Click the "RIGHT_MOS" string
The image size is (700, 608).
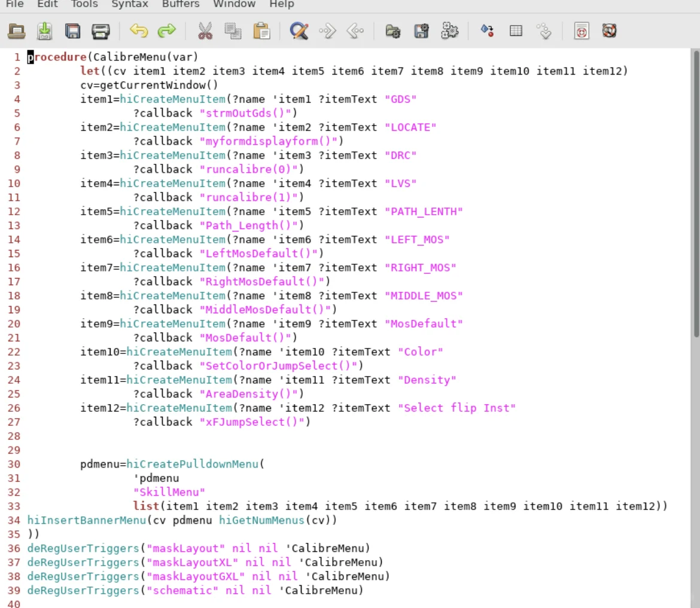point(420,268)
